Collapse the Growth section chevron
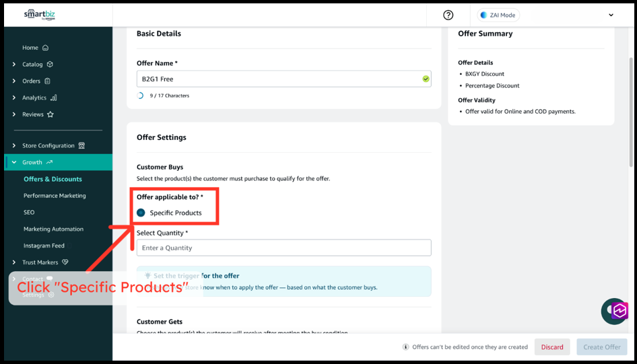This screenshot has width=637, height=364. [x=14, y=162]
